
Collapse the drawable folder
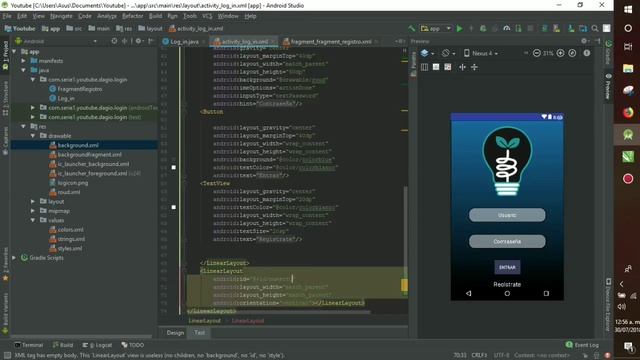[33, 136]
